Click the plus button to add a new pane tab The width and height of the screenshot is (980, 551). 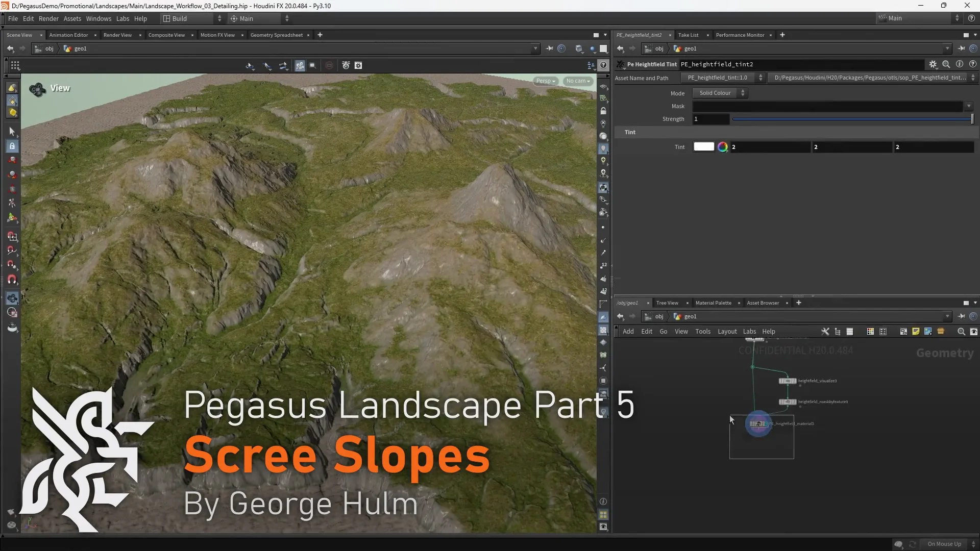coord(320,35)
